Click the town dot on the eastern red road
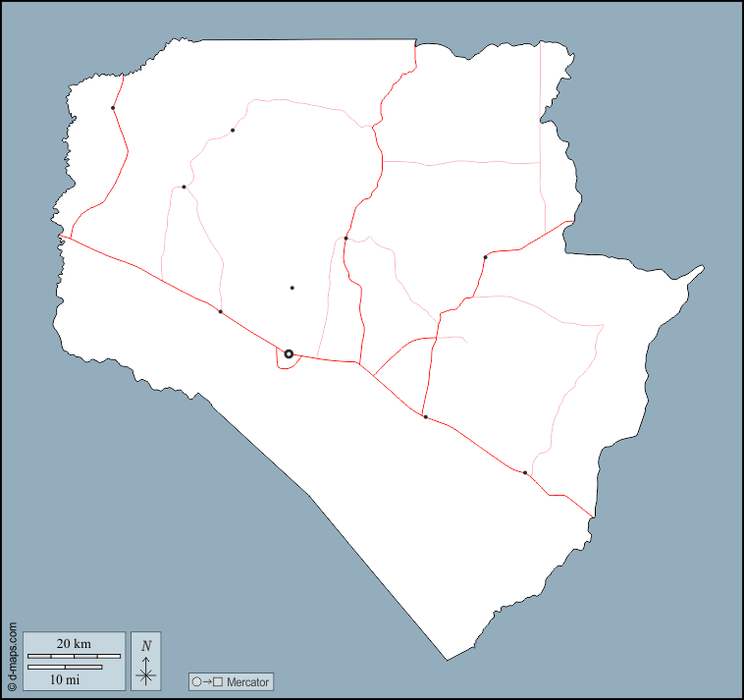Viewport: 744px width, 700px height. 485,257
